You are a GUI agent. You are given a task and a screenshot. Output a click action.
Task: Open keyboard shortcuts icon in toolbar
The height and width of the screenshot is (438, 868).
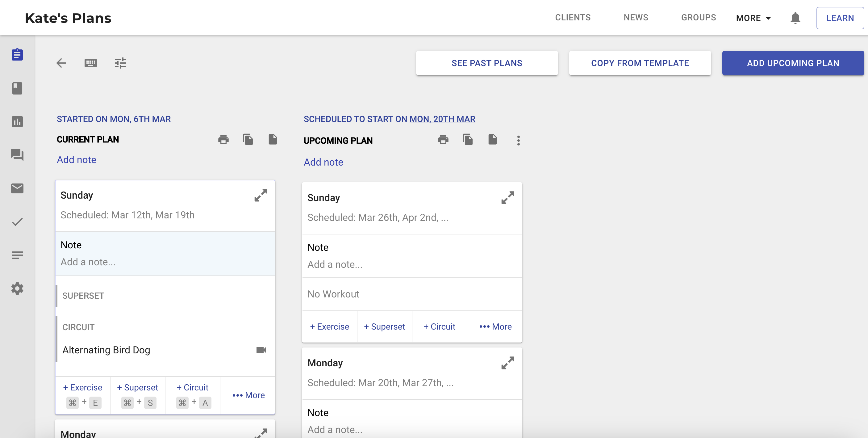point(90,63)
